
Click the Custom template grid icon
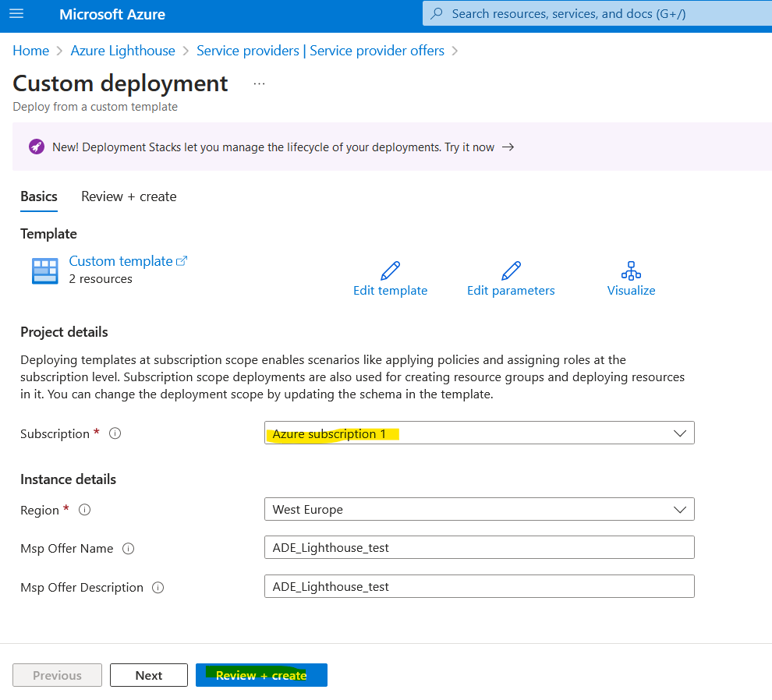coord(44,271)
